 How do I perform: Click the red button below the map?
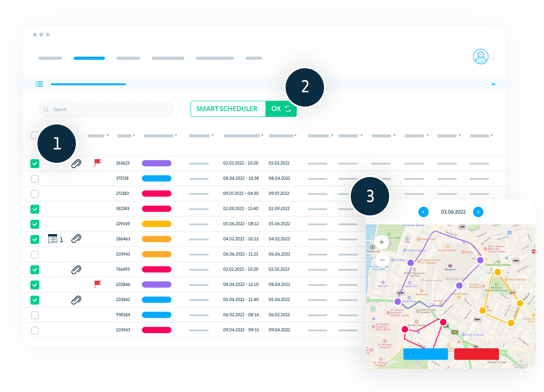pos(477,354)
